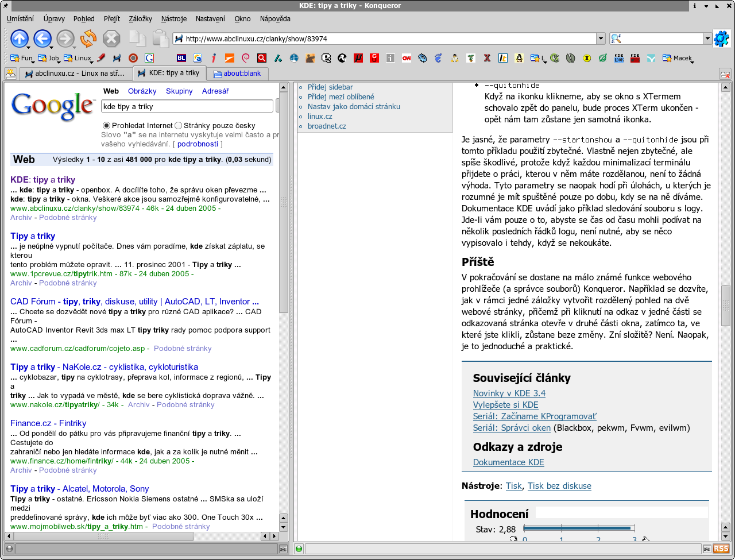
Task: Click the RSS feed icon in status bar
Action: pyautogui.click(x=721, y=549)
